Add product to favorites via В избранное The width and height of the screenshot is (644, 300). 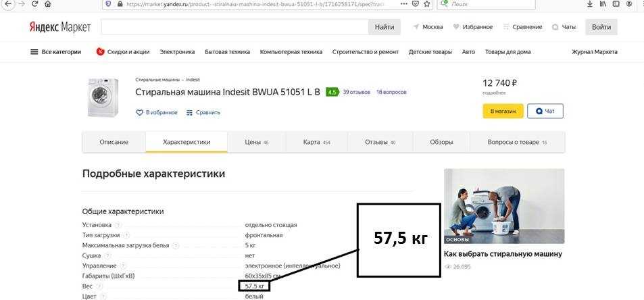pos(157,112)
